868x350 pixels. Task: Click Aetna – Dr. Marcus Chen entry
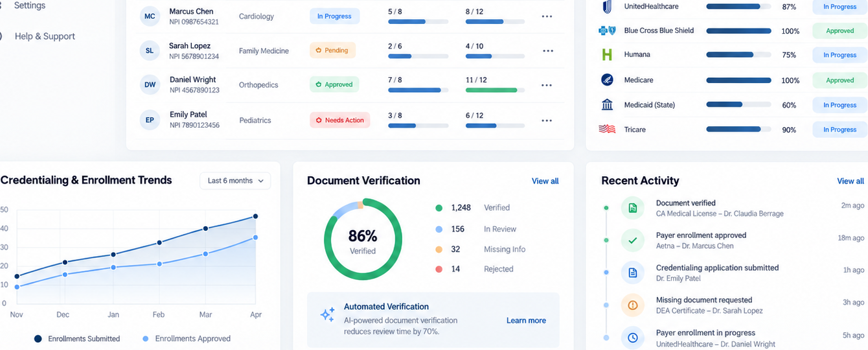pos(694,246)
